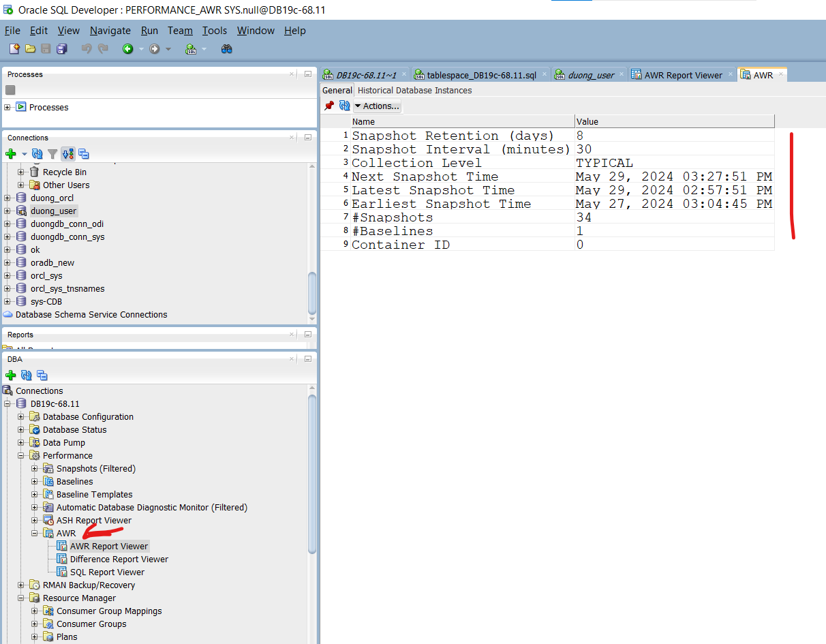
Task: Expand the Database Configuration node
Action: click(21, 417)
